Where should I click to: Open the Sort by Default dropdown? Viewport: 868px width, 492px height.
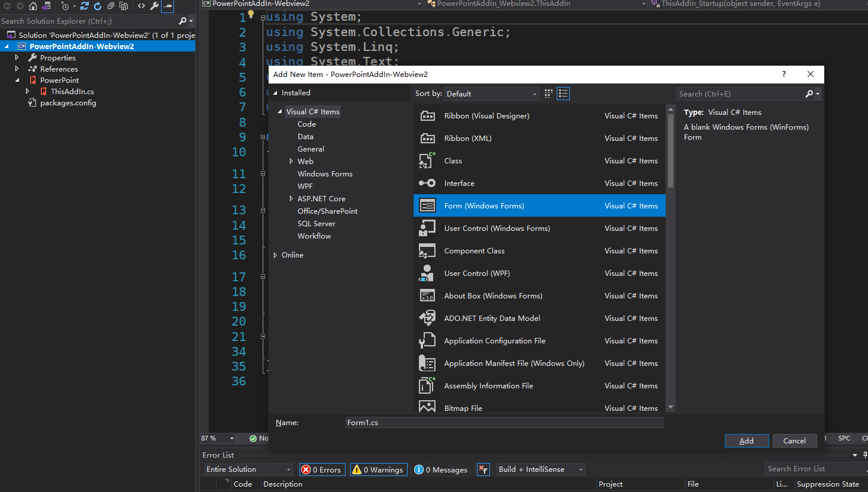492,94
